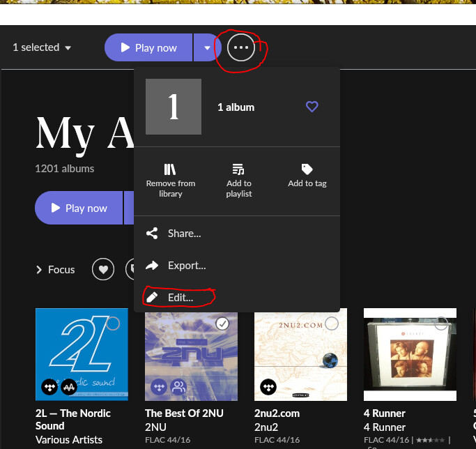Open the '1 selected' dropdown

click(42, 47)
